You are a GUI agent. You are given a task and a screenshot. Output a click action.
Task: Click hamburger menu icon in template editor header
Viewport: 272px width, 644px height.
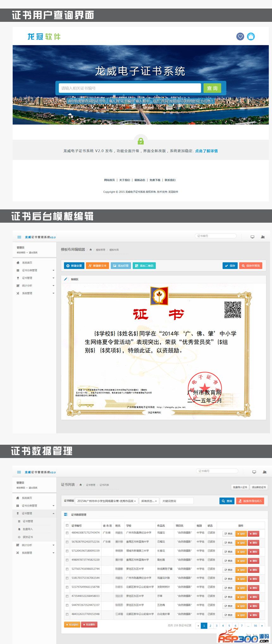pyautogui.click(x=19, y=237)
